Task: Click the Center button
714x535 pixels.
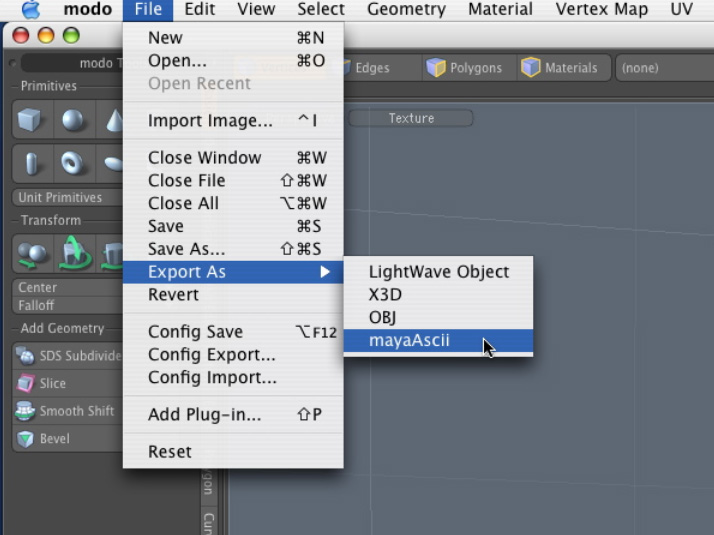Action: point(68,288)
